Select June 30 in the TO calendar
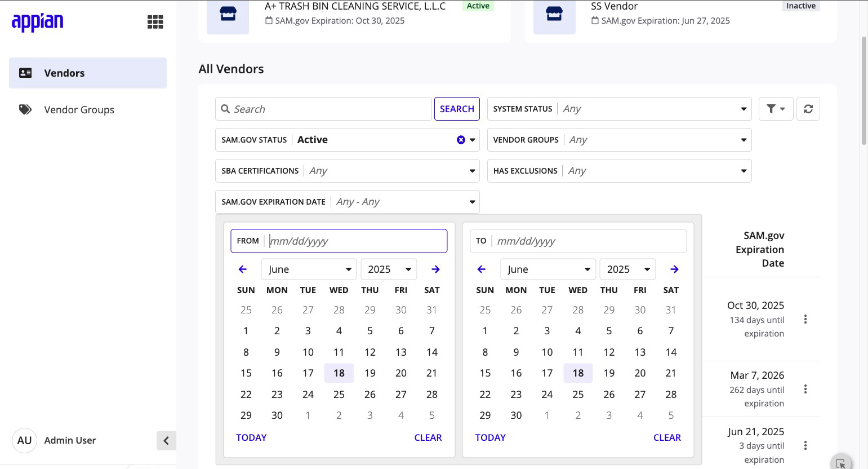Viewport: 868px width, 469px height. coord(516,415)
